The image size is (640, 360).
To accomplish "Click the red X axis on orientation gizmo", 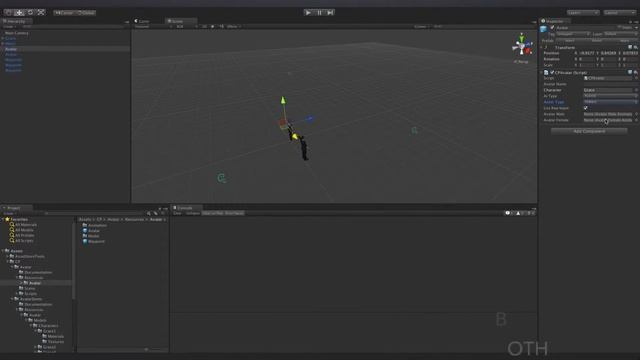I will click(528, 51).
